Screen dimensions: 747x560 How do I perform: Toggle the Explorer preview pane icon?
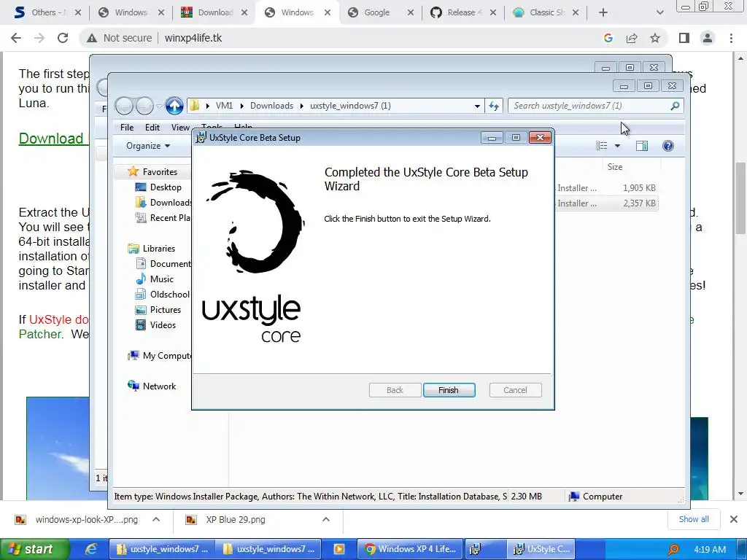[x=642, y=146]
